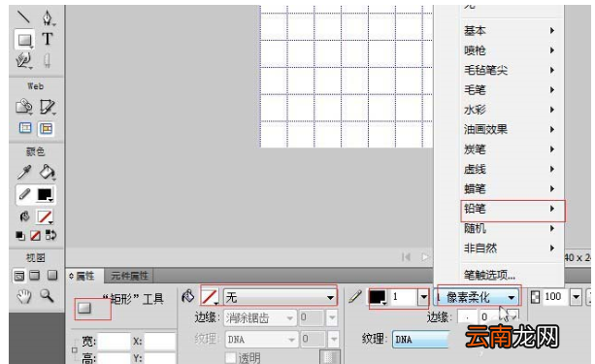Image resolution: width=595 pixels, height=364 pixels.
Task: Switch to Full screen with menus mode
Action: (x=35, y=275)
